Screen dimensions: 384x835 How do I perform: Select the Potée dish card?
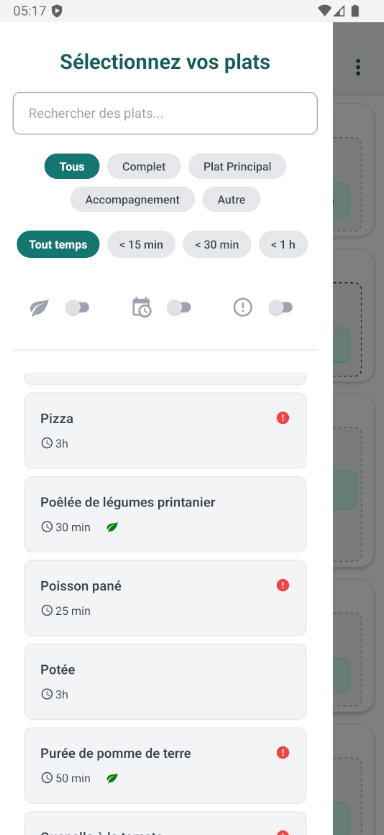tap(165, 682)
